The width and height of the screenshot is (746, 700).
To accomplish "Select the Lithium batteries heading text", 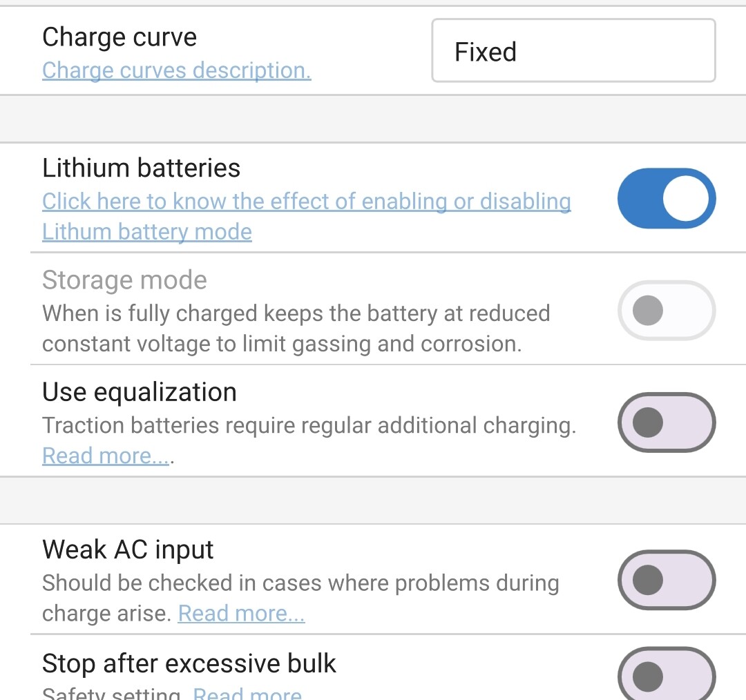I will (141, 168).
